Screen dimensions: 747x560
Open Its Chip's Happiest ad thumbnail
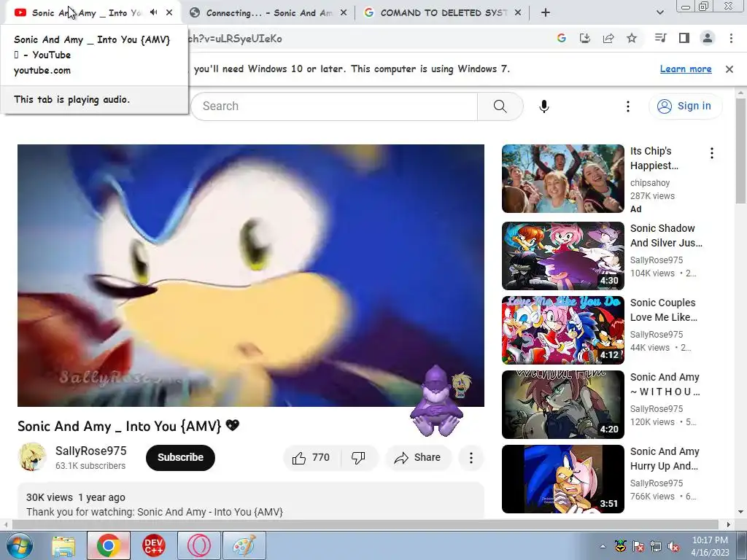562,179
